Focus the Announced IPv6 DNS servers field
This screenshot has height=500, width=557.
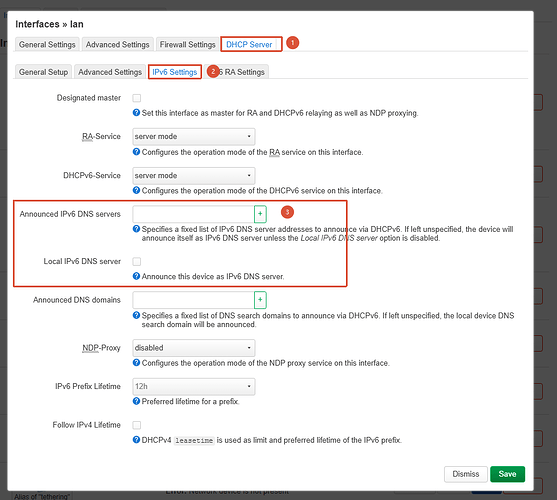193,214
